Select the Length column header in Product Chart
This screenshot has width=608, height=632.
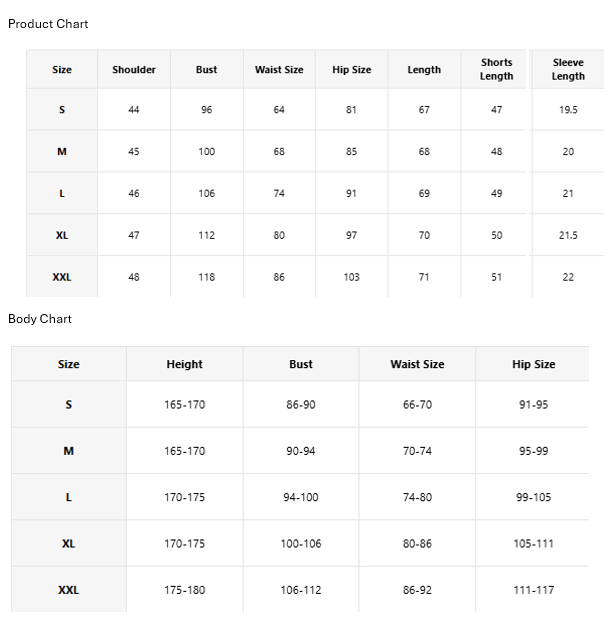point(424,70)
